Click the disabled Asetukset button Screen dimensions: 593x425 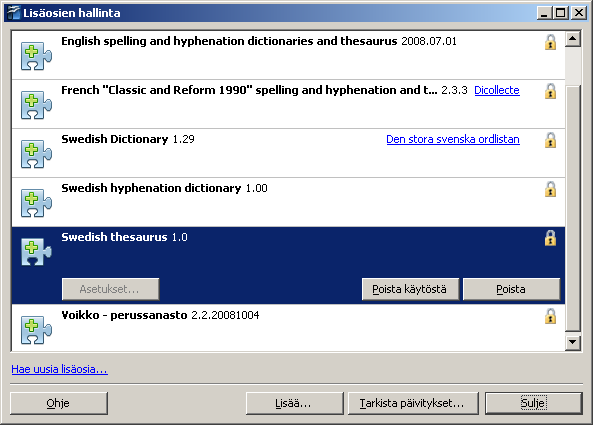coord(110,289)
